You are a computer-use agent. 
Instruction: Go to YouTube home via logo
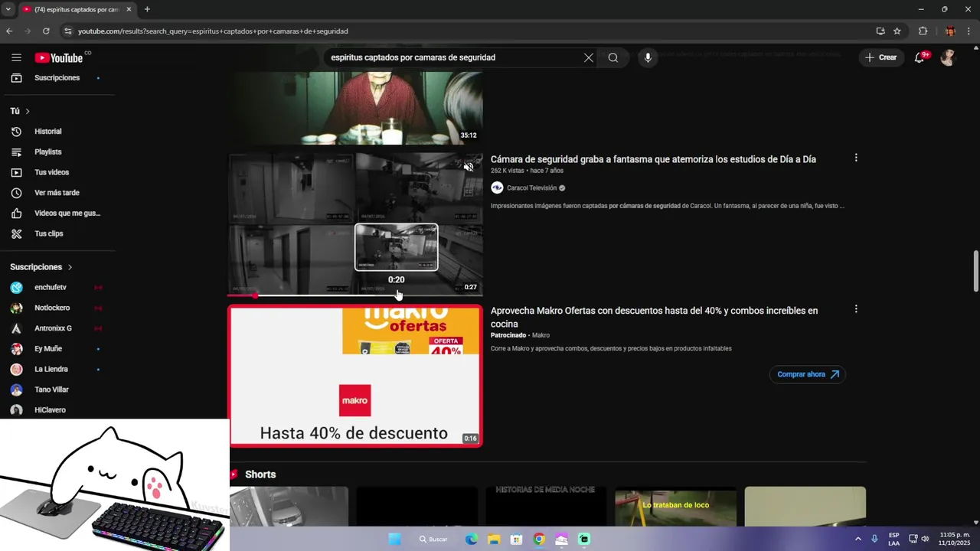coord(59,57)
